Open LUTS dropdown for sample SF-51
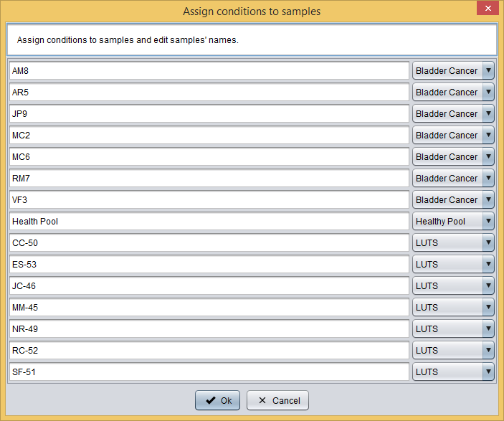 pos(453,372)
